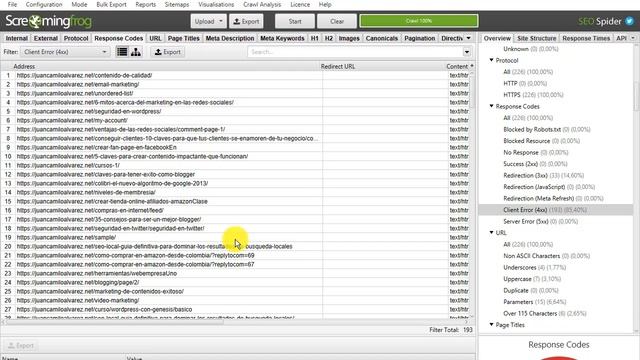Open the Page Titles tab
Image resolution: width=640 pixels, height=360 pixels.
tap(184, 38)
